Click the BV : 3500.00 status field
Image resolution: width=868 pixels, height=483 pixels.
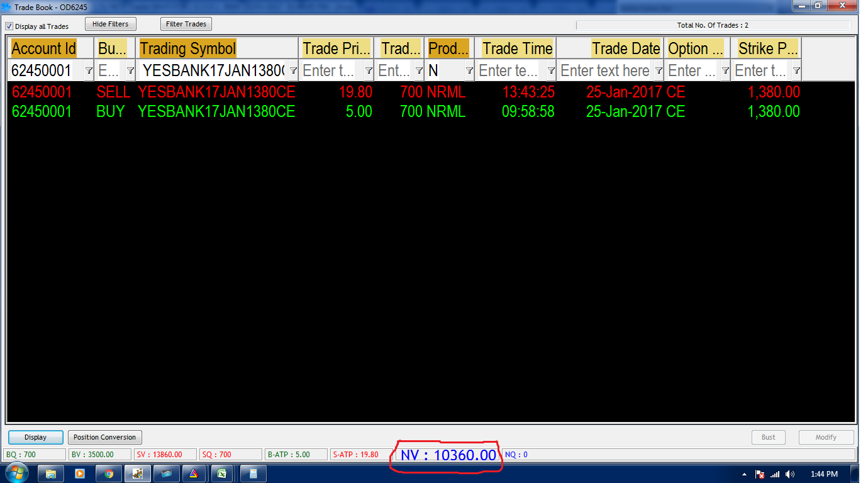click(100, 455)
